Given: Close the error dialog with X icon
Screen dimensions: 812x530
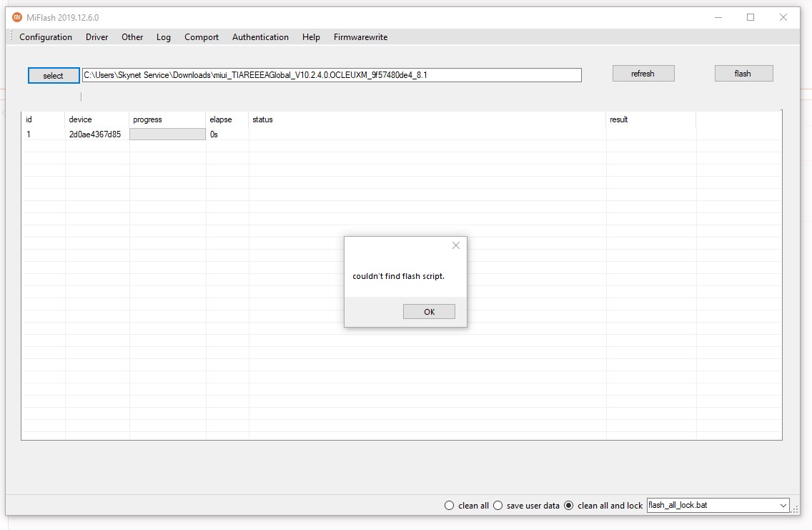Looking at the screenshot, I should pos(456,245).
